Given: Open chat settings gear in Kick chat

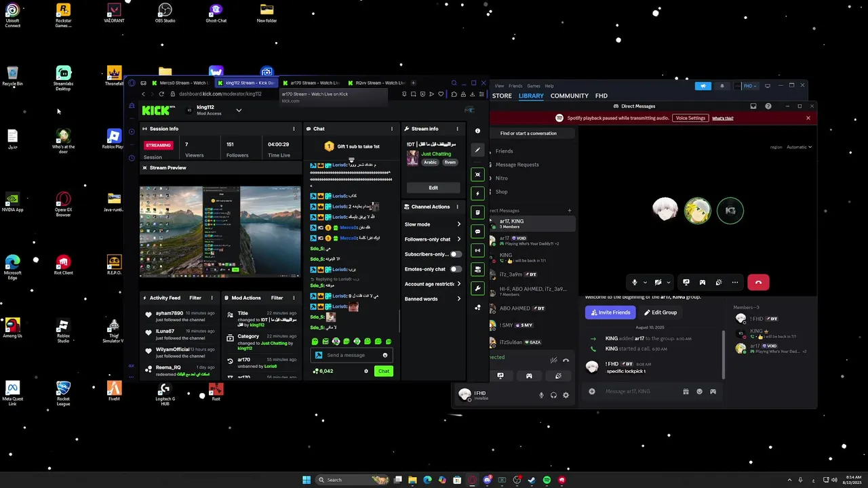Looking at the screenshot, I should click(x=366, y=371).
